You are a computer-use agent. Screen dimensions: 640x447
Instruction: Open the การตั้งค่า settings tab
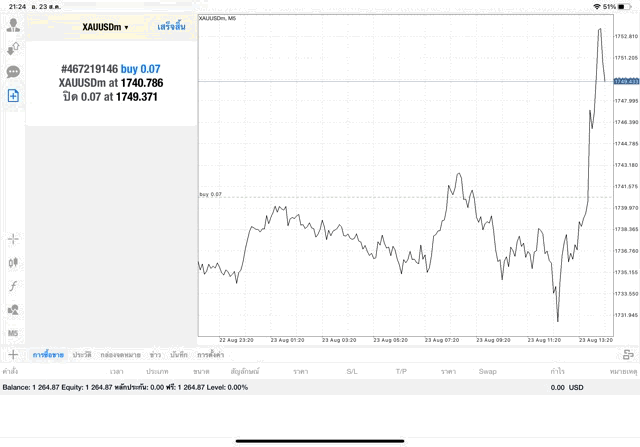click(211, 355)
